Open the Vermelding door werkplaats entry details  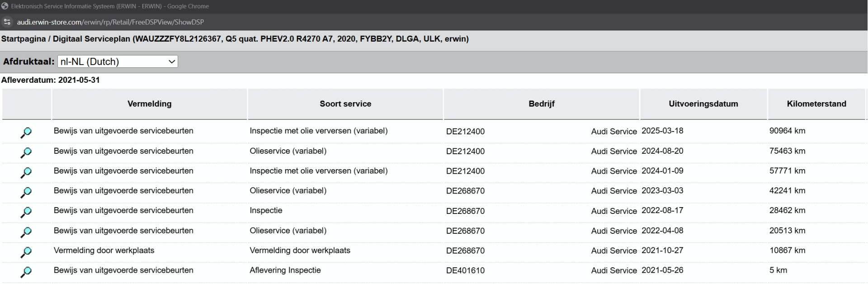coord(26,252)
